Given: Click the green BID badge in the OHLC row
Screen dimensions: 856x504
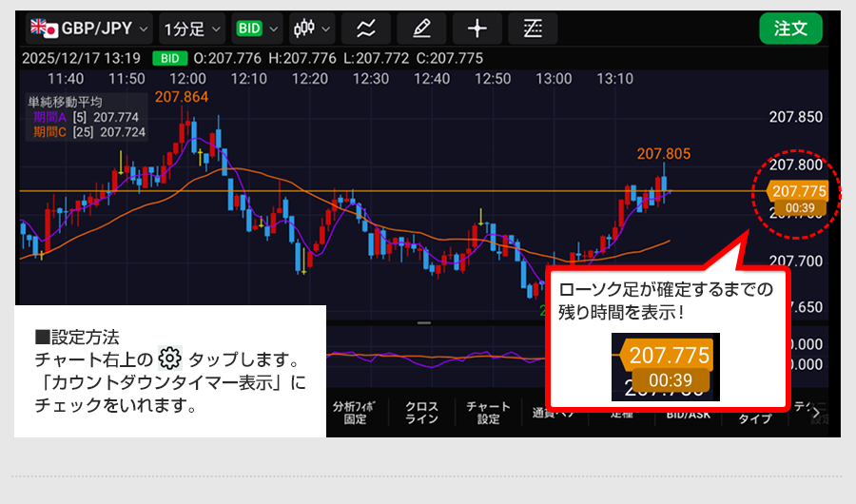Looking at the screenshot, I should click(x=170, y=58).
